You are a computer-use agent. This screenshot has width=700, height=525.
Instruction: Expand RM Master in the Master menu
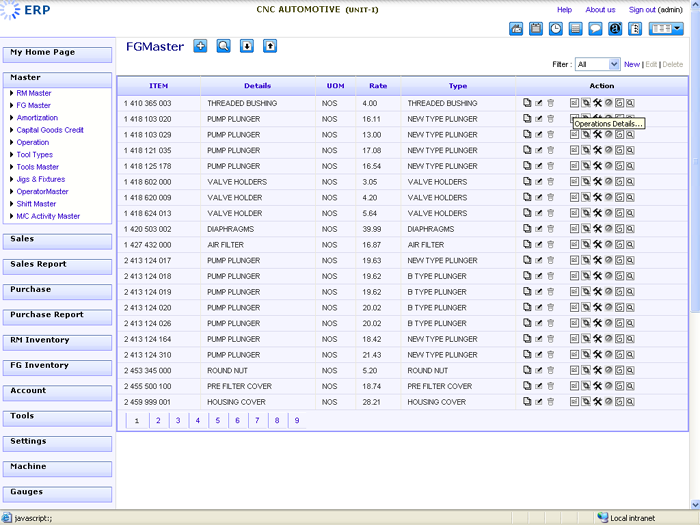coord(33,93)
